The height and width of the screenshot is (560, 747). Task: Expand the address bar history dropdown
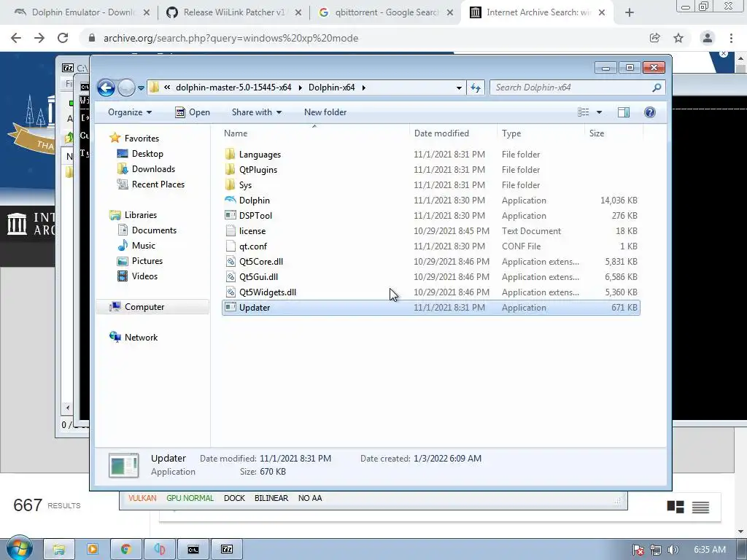point(459,87)
